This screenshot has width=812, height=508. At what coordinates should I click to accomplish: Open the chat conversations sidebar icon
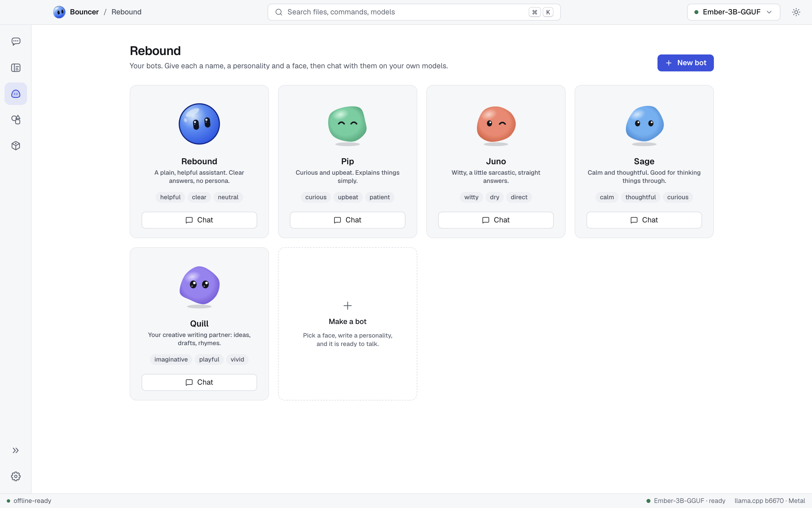(16, 42)
